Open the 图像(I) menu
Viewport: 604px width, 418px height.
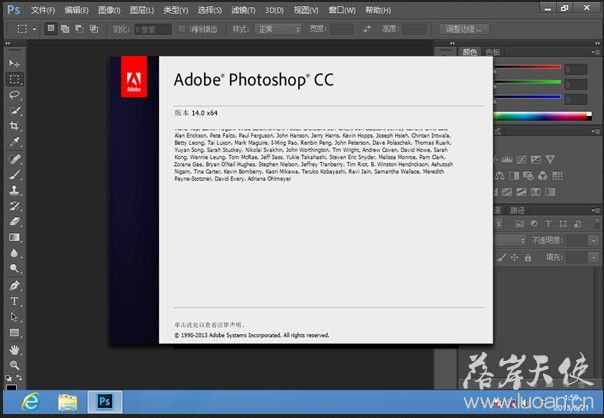[109, 10]
